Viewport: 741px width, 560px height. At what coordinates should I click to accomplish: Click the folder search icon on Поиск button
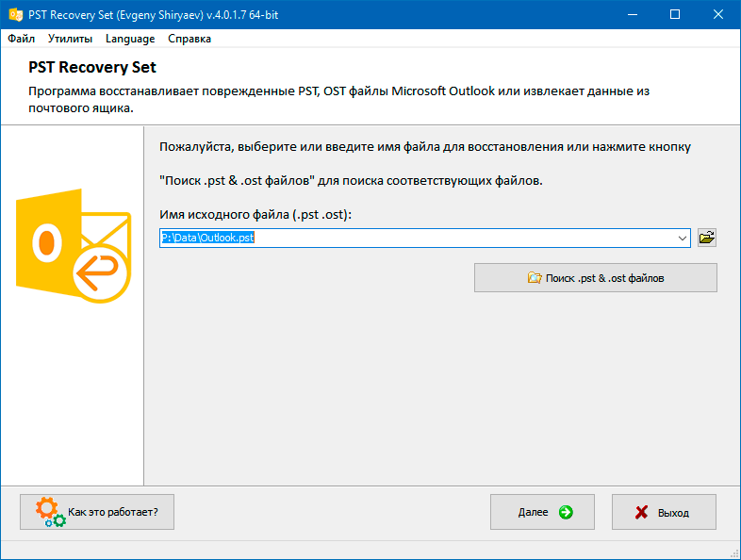pyautogui.click(x=535, y=278)
